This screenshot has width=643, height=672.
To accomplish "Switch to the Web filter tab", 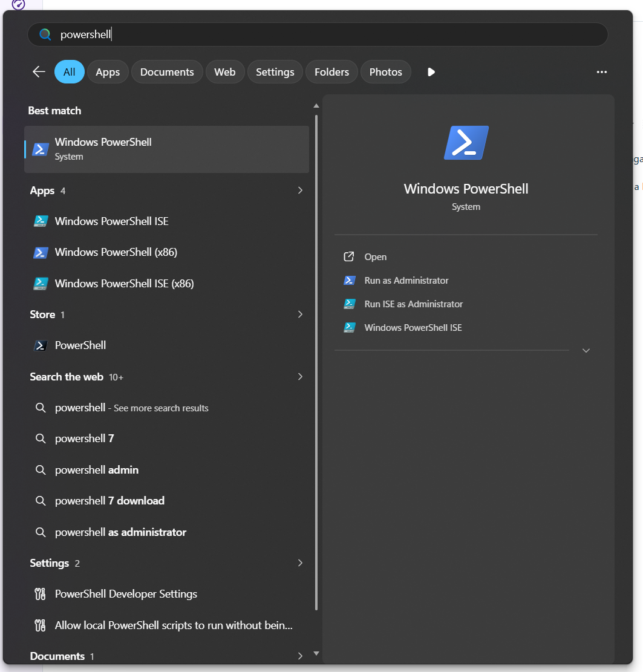I will click(225, 71).
